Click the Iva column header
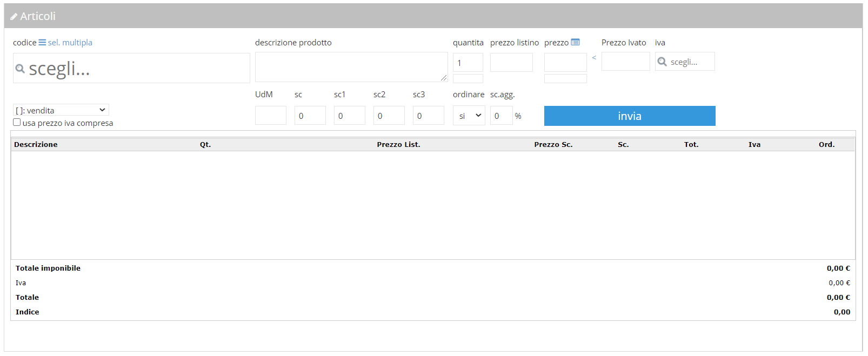This screenshot has width=868, height=356. (x=755, y=144)
